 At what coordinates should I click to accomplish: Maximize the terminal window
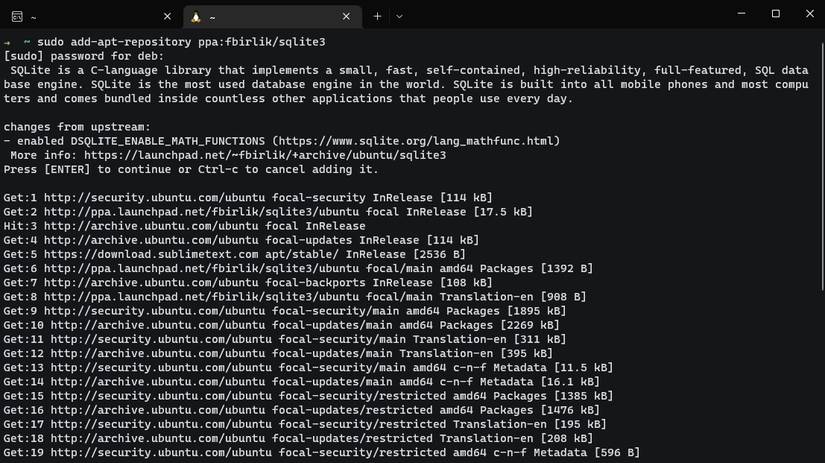(x=775, y=14)
